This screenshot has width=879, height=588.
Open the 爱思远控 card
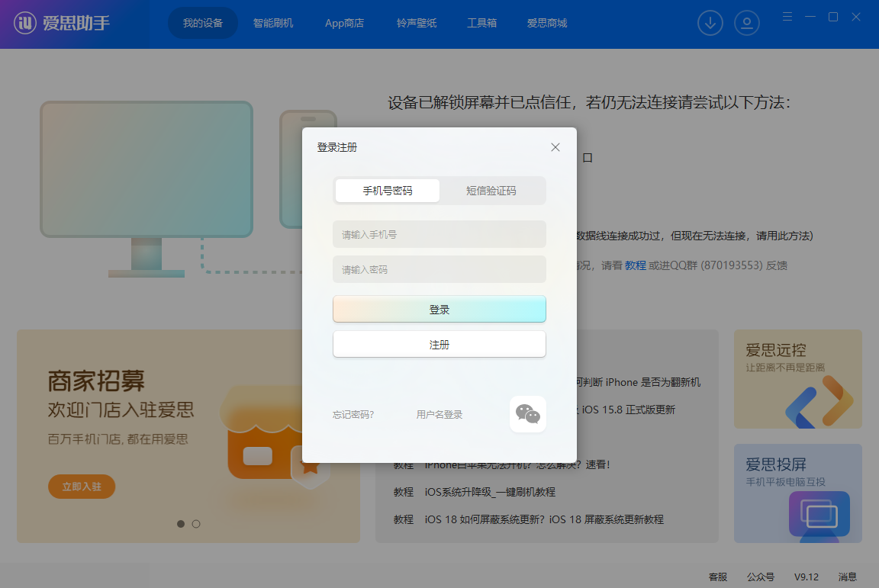[797, 379]
